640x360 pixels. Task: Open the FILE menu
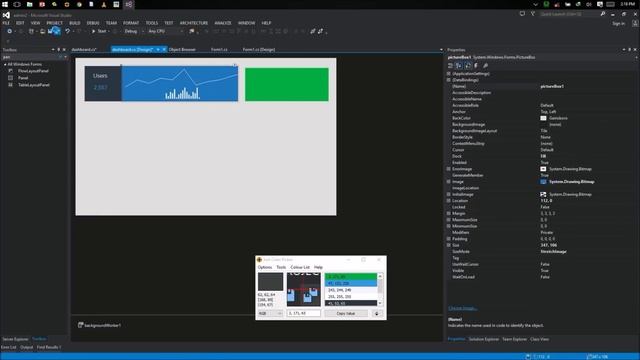(6, 23)
